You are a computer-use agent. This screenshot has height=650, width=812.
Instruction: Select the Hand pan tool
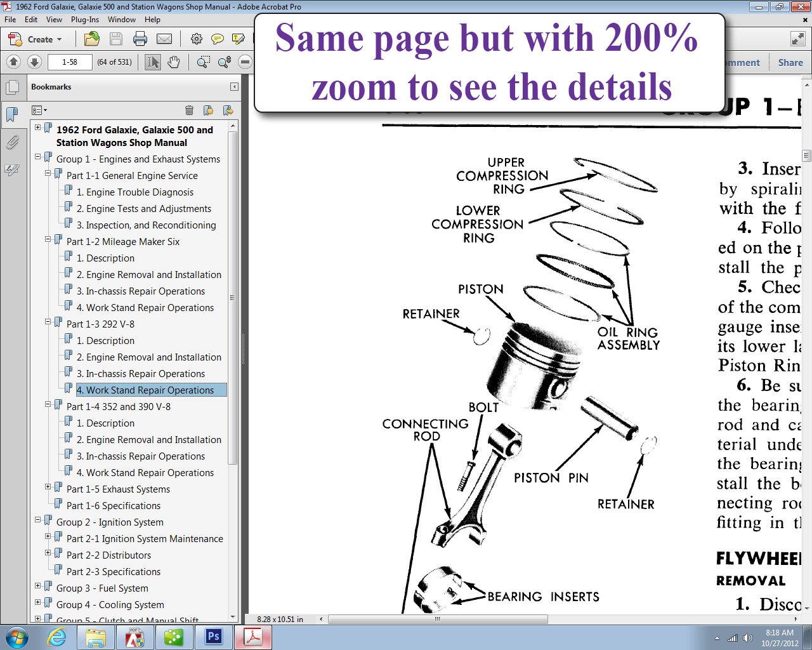pyautogui.click(x=173, y=62)
